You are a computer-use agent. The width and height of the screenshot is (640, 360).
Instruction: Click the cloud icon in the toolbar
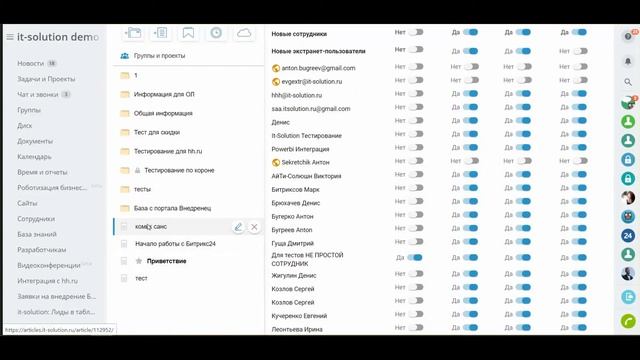pos(244,33)
